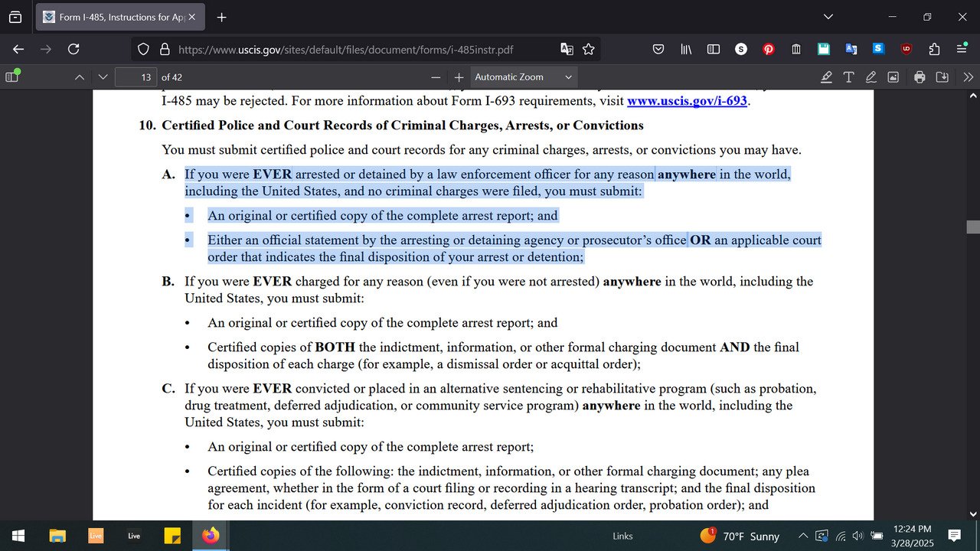The height and width of the screenshot is (551, 980).
Task: Select the add text annotation tool
Action: tap(848, 77)
